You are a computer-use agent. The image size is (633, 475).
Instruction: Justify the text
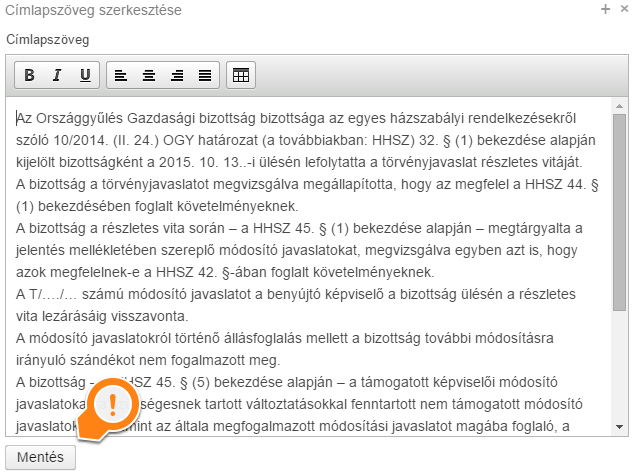coord(205,75)
